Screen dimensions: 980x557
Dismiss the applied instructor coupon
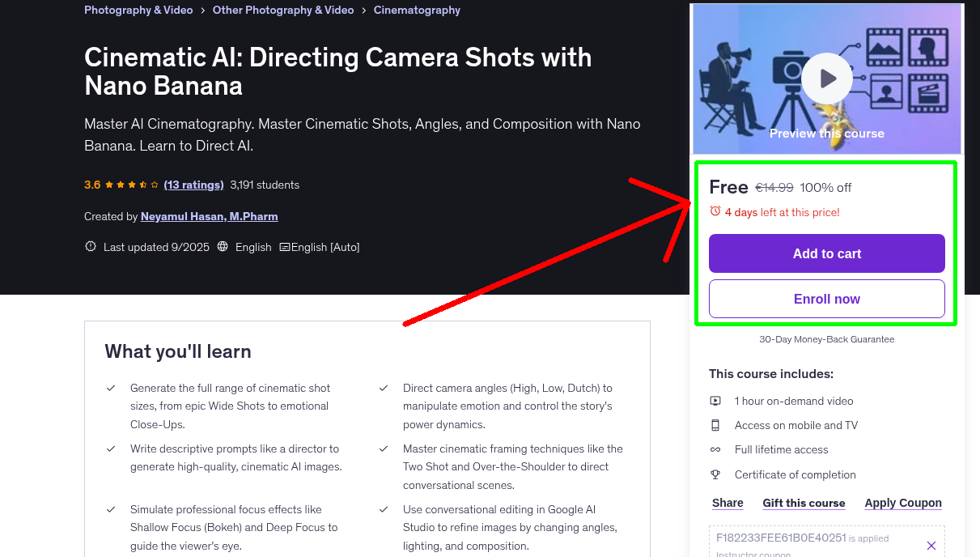tap(931, 546)
